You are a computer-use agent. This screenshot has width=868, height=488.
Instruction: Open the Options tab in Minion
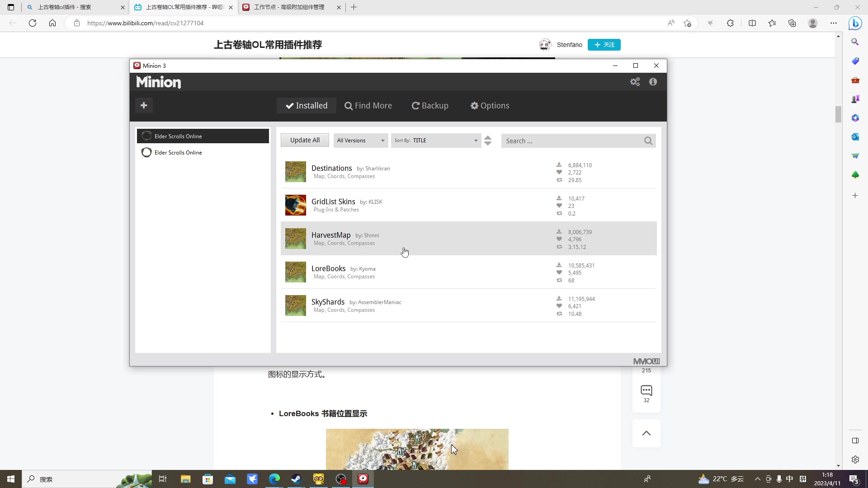coord(490,105)
